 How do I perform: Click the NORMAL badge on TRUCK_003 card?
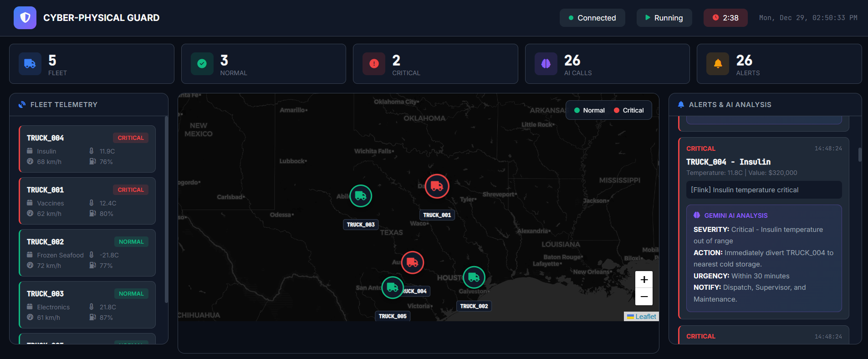click(x=131, y=294)
